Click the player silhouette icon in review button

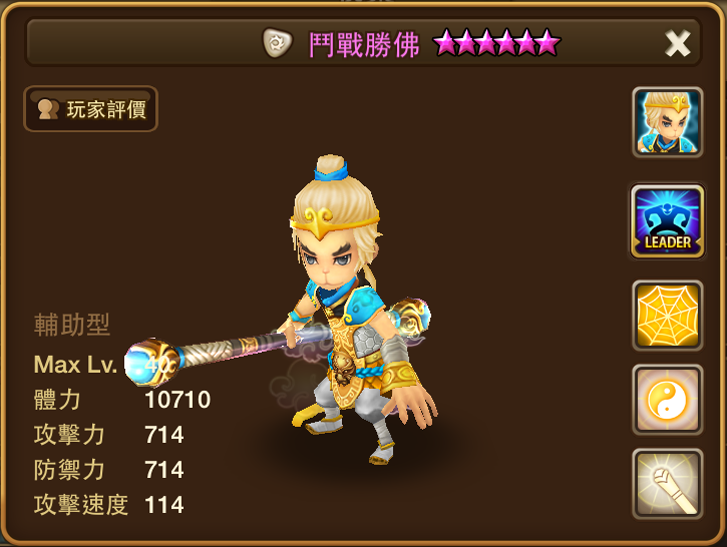click(x=48, y=109)
